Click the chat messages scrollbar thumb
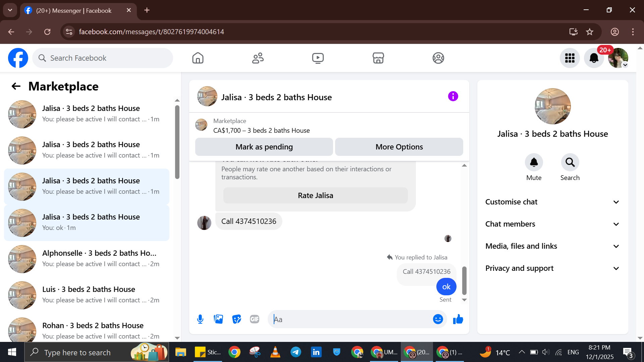Viewport: 644px width, 362px height. coord(464,281)
